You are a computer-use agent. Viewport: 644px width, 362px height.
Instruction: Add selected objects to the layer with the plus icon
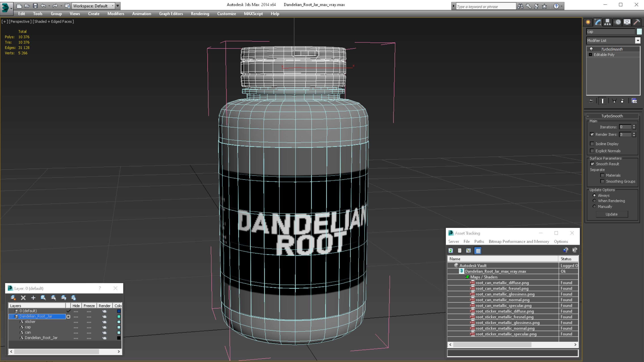pos(33,298)
